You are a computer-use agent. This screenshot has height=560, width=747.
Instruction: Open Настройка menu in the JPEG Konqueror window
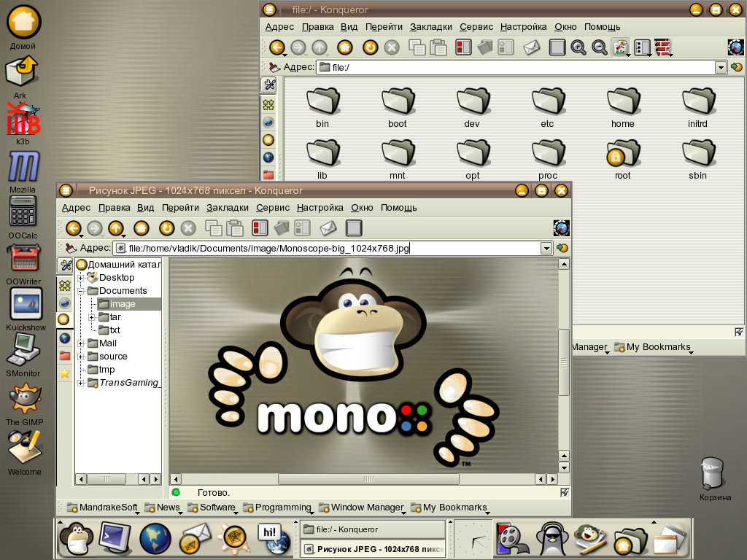(x=320, y=208)
